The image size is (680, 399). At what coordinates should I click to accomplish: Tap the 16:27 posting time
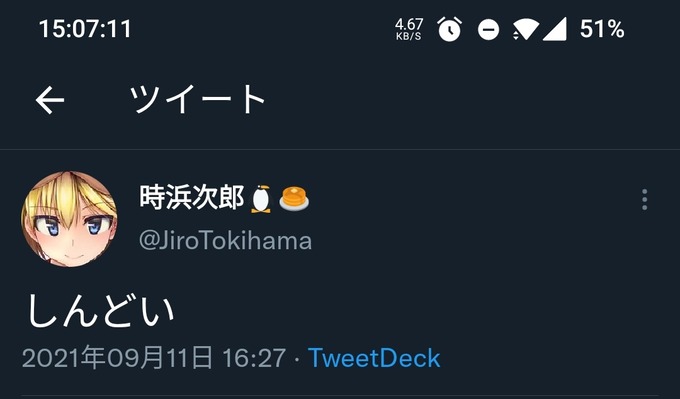click(254, 359)
